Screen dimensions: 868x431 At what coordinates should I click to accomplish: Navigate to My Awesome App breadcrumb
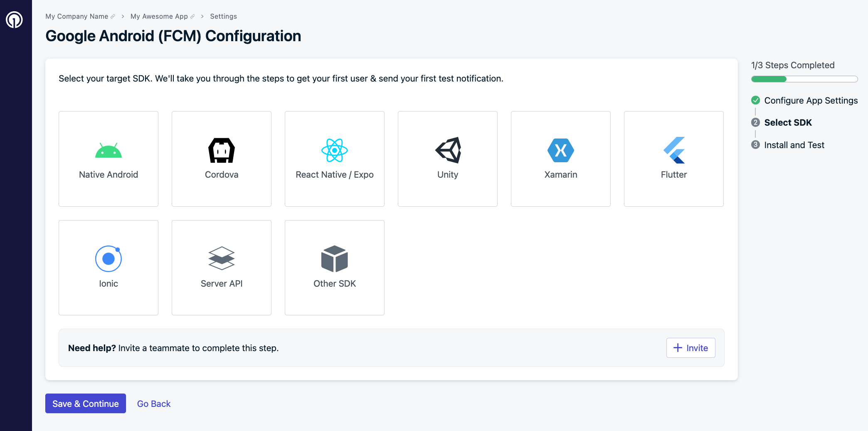pyautogui.click(x=159, y=16)
